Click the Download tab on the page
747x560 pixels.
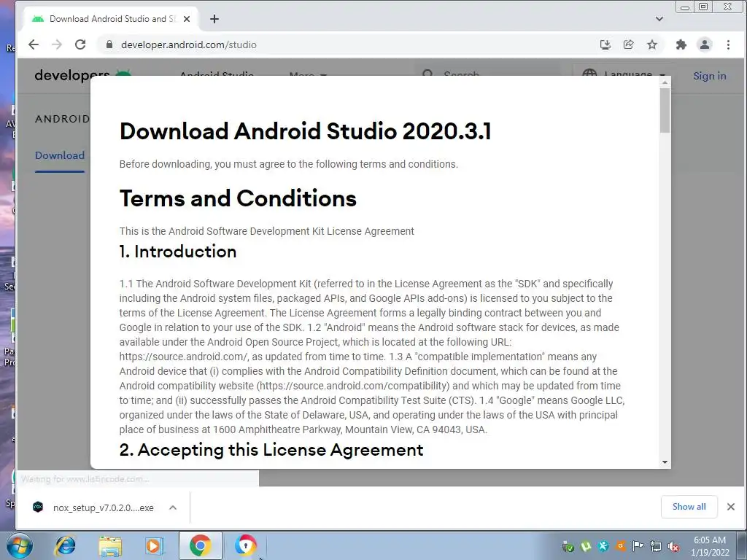click(60, 156)
